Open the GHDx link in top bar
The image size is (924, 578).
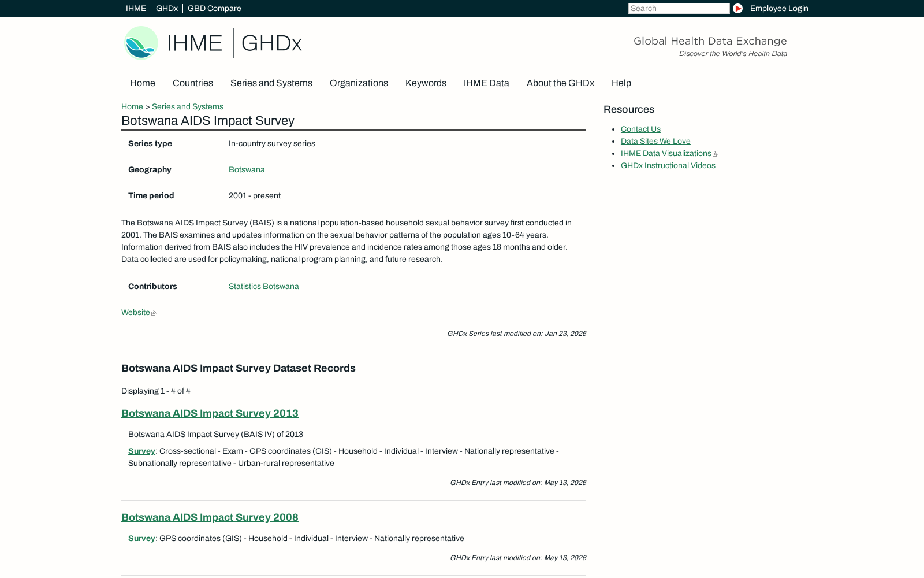point(167,8)
